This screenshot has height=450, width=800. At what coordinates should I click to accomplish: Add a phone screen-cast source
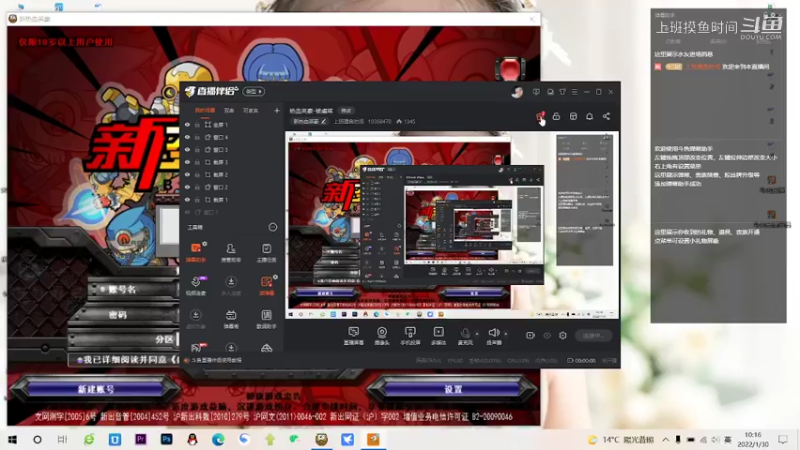pos(410,336)
